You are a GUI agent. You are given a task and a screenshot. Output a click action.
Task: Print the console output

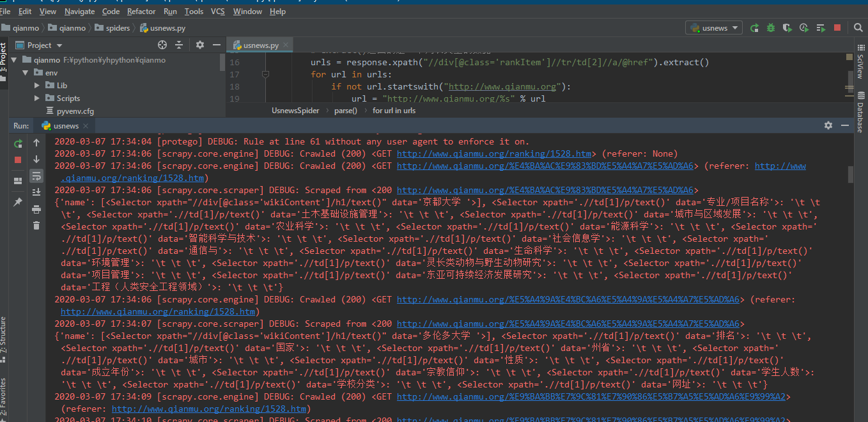[x=36, y=208]
